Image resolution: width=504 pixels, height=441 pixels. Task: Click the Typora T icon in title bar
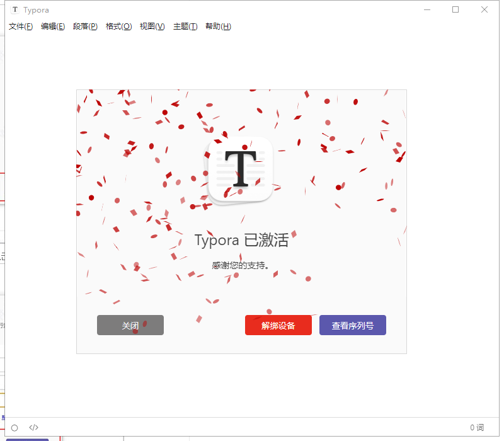point(14,9)
